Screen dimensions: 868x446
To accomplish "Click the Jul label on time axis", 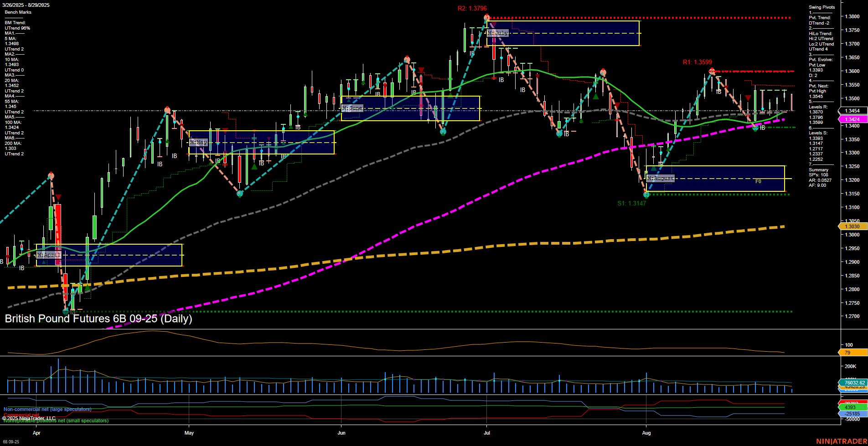I will (487, 433).
